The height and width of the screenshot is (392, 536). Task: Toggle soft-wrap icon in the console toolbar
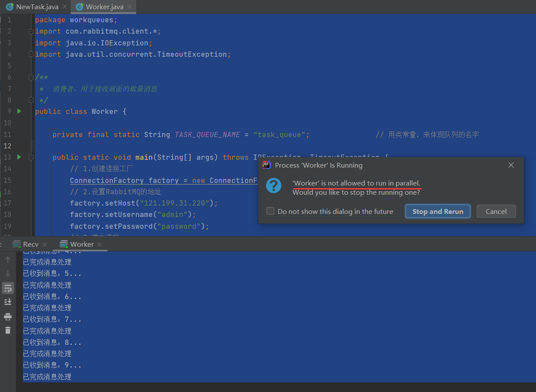(x=8, y=288)
